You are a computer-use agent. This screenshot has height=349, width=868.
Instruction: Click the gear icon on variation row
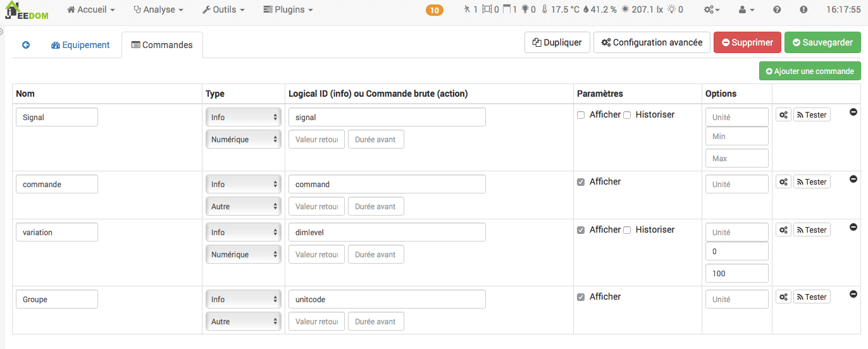(783, 230)
